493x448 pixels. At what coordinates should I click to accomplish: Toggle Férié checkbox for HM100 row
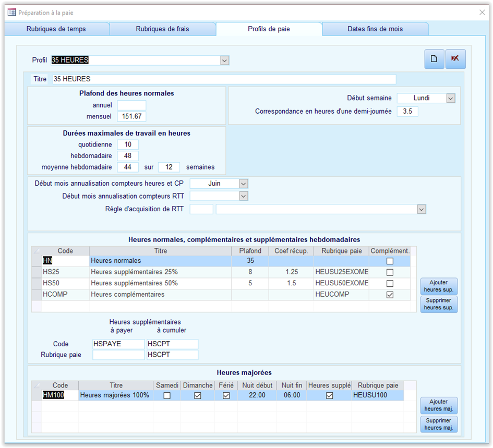(226, 395)
